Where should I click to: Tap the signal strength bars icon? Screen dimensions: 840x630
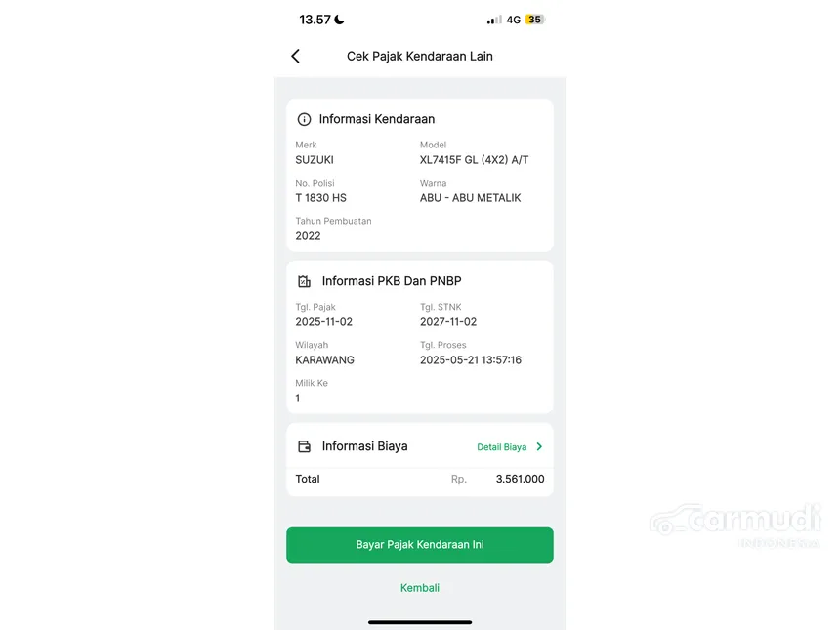point(494,20)
